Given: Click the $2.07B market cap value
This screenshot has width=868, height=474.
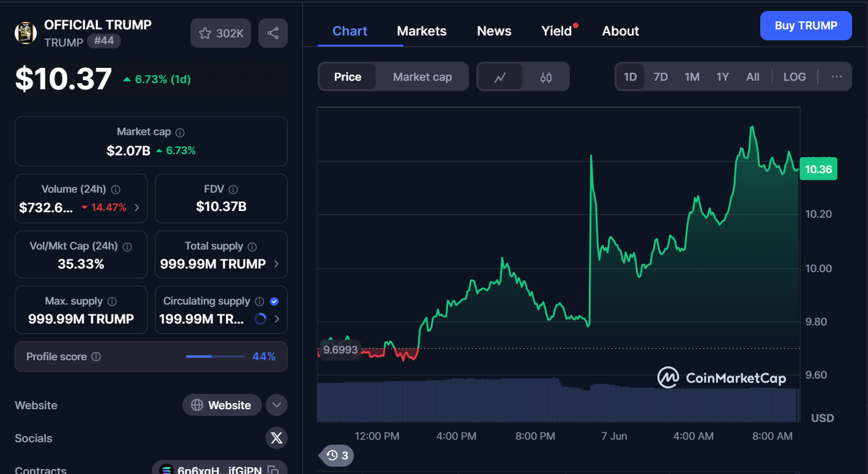Looking at the screenshot, I should pyautogui.click(x=129, y=150).
